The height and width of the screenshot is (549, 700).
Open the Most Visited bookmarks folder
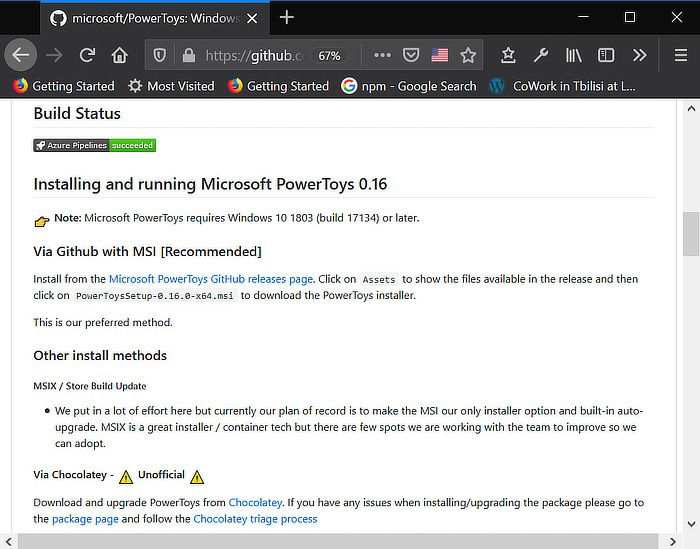[x=171, y=86]
